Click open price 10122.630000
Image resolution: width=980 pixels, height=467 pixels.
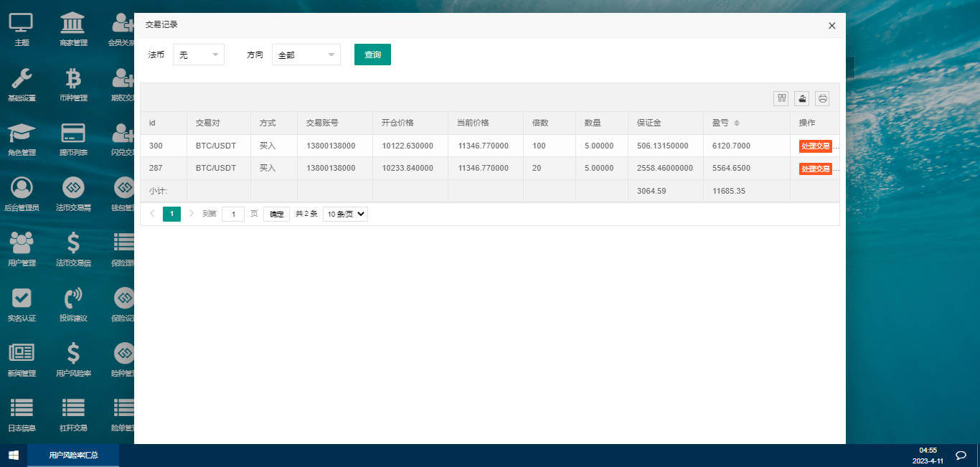coord(407,146)
